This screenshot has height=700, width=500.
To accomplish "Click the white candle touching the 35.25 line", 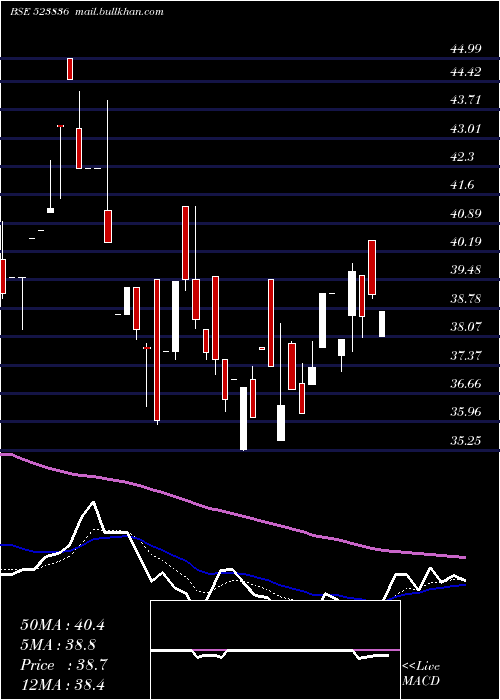I will (244, 418).
